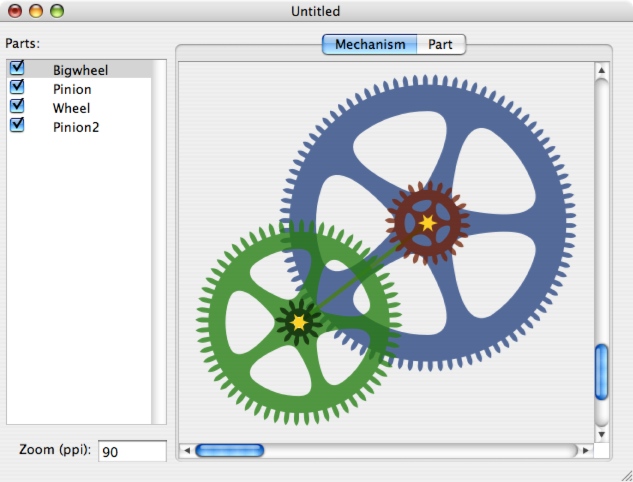Select the Pinion part name
The height and width of the screenshot is (482, 633).
[72, 89]
